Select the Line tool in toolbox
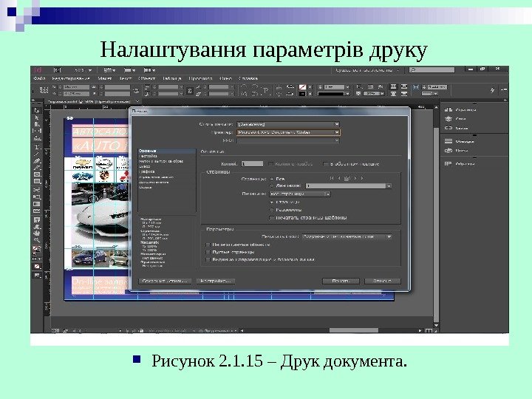Screen dimensions: 532x399 click(37, 154)
